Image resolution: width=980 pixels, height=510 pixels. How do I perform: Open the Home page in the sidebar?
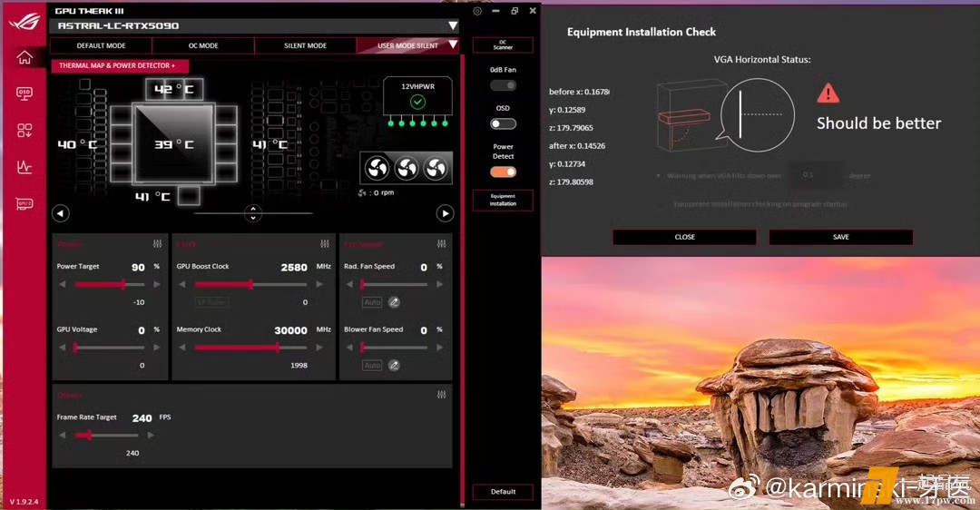tap(24, 57)
